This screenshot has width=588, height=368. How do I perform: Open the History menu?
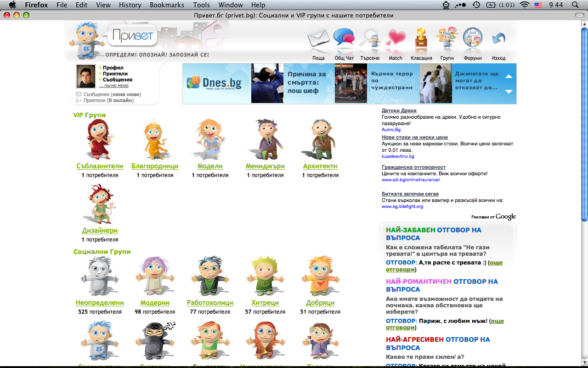[130, 5]
